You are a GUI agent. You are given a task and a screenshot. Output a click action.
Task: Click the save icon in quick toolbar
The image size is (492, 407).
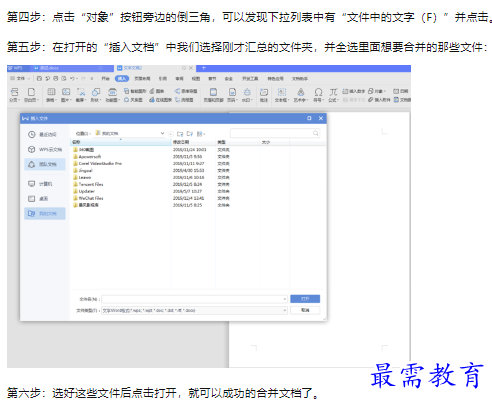point(39,78)
